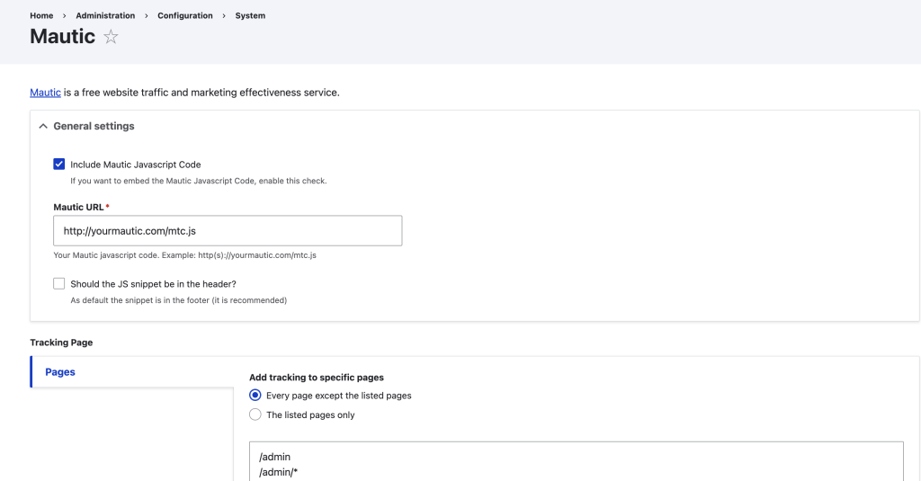The image size is (921, 481).
Task: Click the embed Javascript Code help text
Action: 199,181
